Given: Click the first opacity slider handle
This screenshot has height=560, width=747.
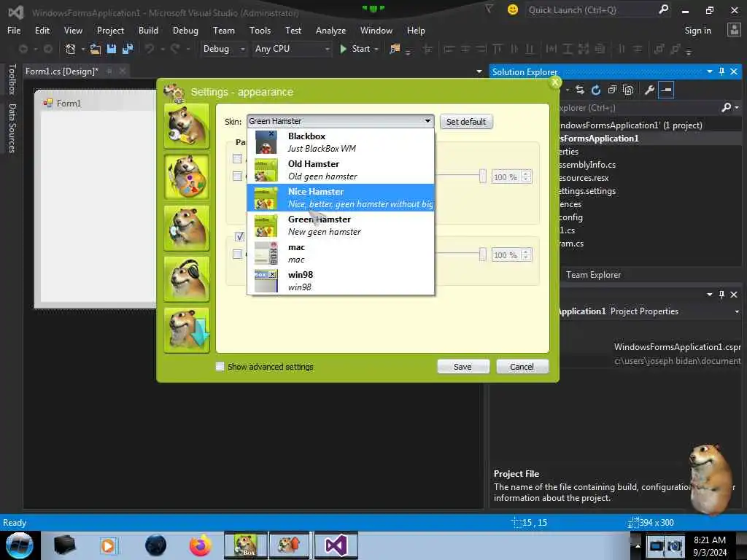Looking at the screenshot, I should [483, 176].
